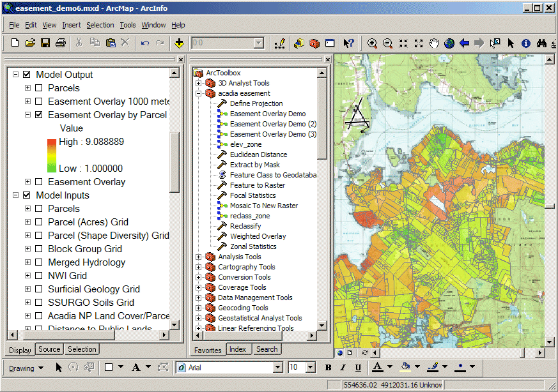Open the Drawing menu button
The image size is (558, 392).
tap(26, 368)
